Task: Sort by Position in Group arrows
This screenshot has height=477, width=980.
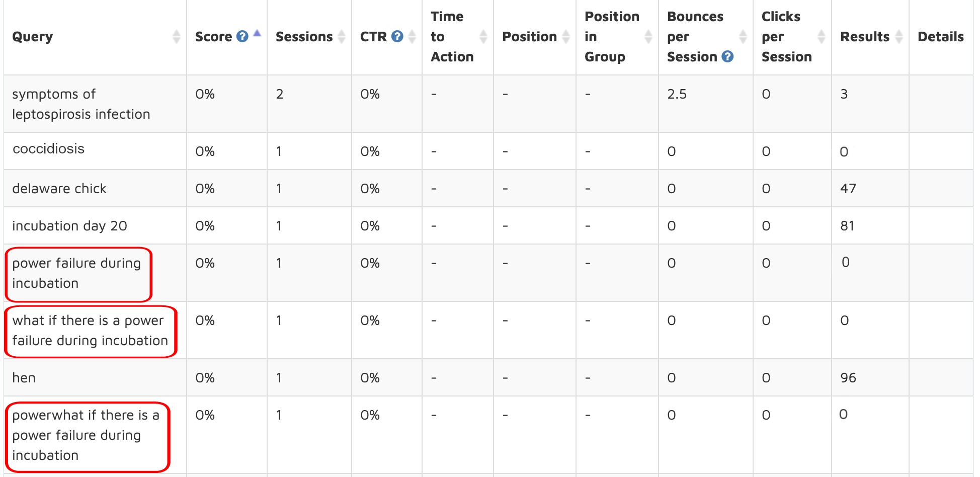Action: coord(648,37)
